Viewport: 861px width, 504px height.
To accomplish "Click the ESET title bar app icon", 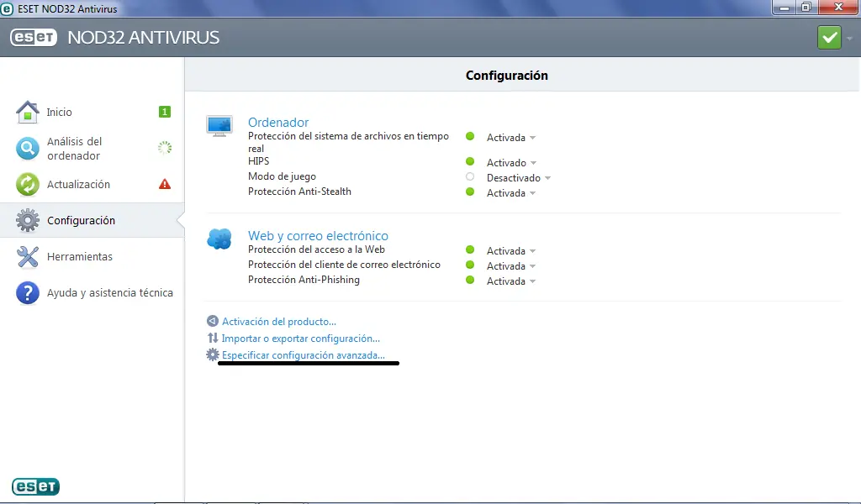I will [x=7, y=8].
